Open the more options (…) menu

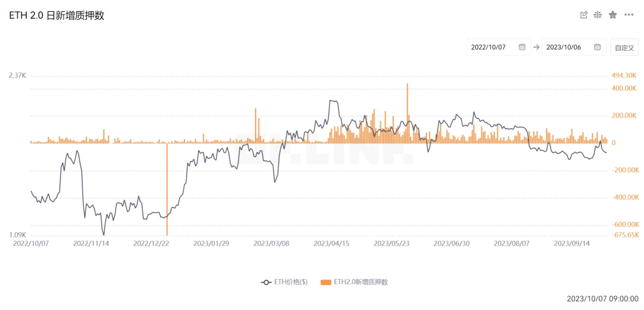pos(629,15)
